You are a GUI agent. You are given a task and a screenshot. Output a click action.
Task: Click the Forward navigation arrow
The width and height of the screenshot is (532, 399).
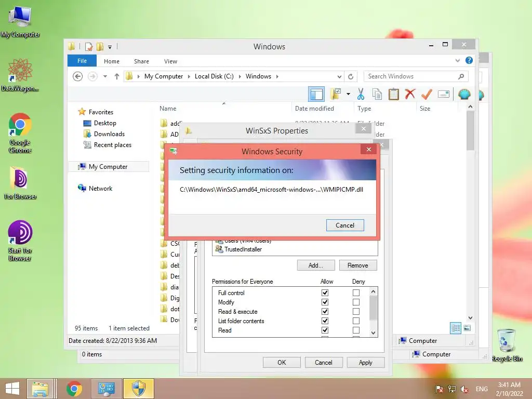click(92, 76)
